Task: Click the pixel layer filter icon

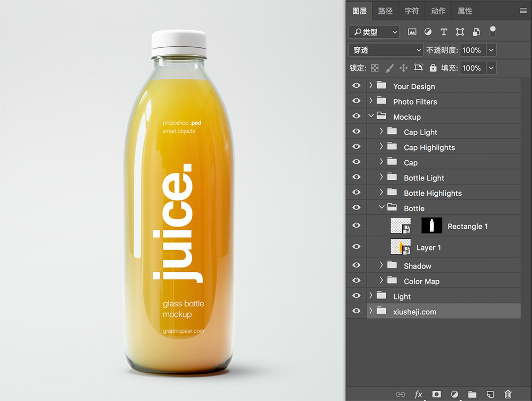Action: [x=412, y=32]
